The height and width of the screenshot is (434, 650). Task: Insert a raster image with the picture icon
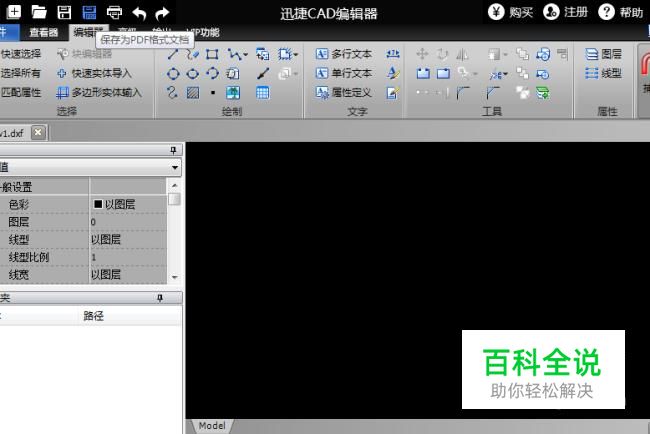pos(233,92)
